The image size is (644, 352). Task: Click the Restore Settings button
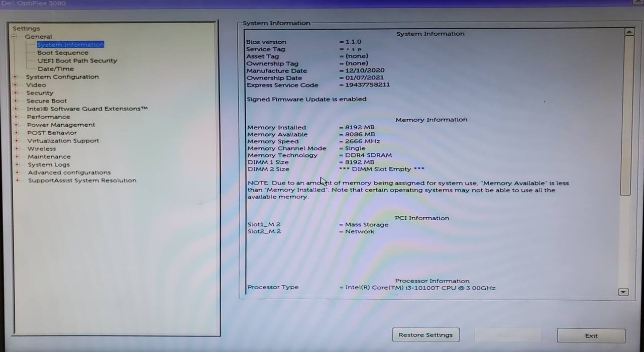(425, 335)
